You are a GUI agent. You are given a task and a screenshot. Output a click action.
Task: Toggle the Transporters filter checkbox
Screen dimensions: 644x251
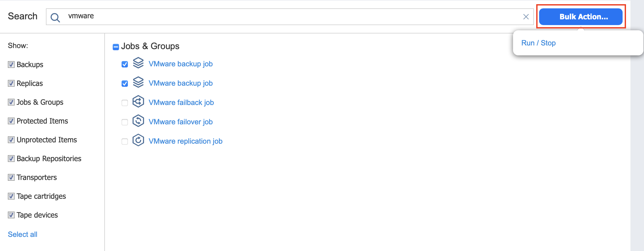click(11, 177)
